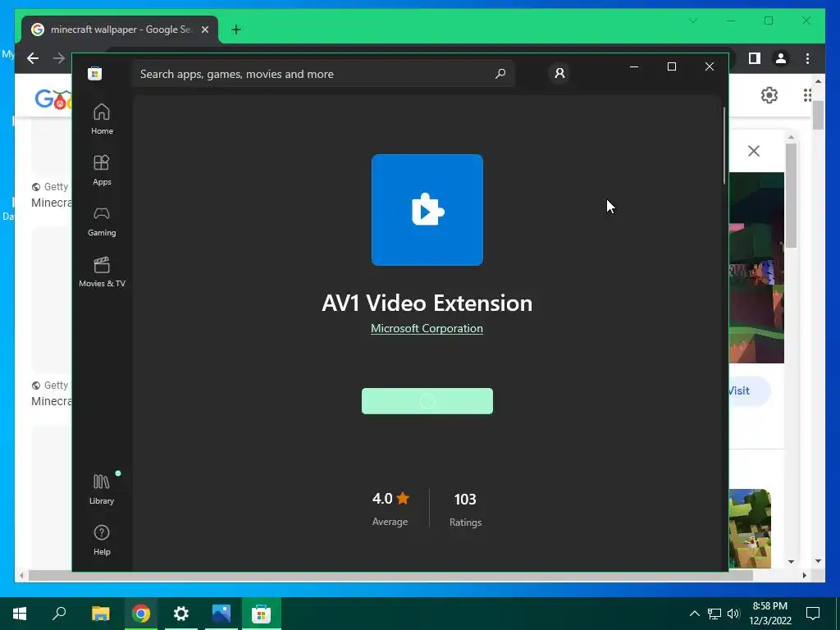Image resolution: width=840 pixels, height=630 pixels.
Task: Open Microsoft Corporation publisher link
Action: click(427, 328)
